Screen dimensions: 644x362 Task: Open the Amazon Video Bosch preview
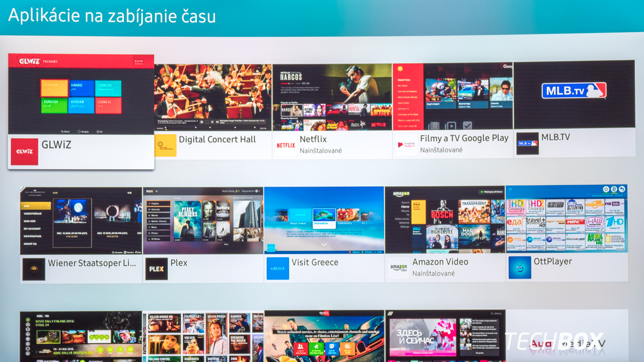tap(445, 220)
